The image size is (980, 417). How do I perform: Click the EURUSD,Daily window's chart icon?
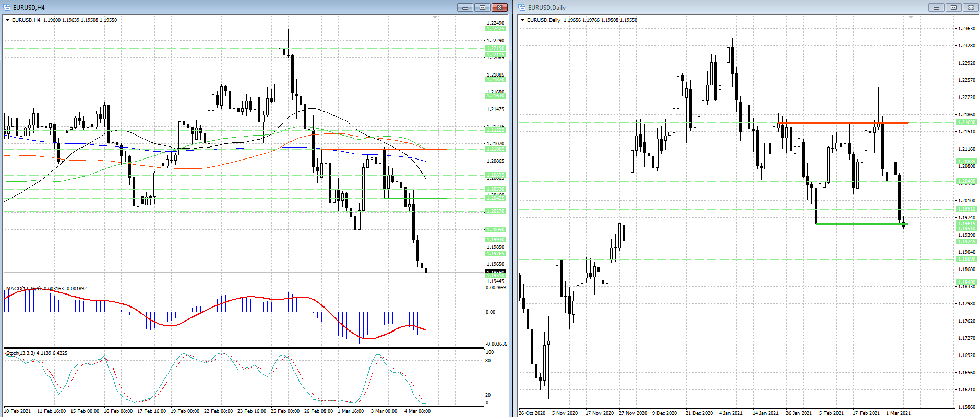click(522, 7)
